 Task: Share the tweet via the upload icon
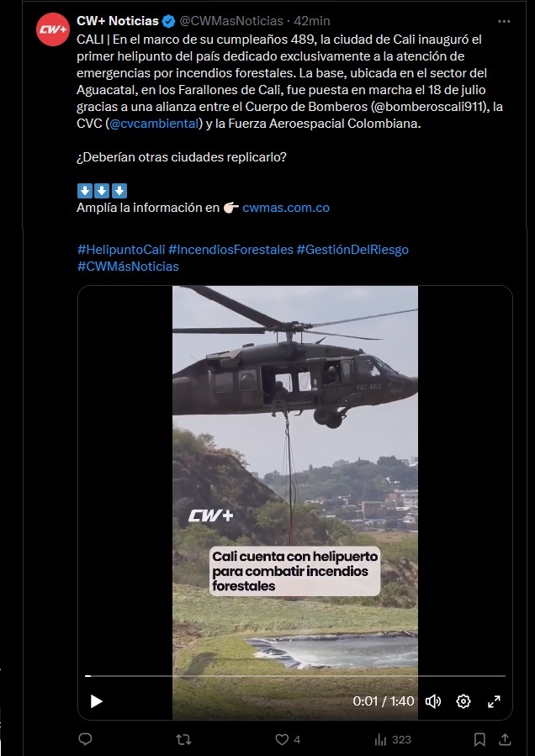click(505, 739)
